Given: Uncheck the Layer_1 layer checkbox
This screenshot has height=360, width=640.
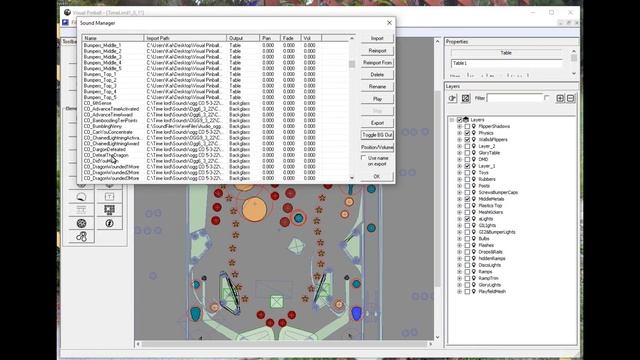Looking at the screenshot, I should (x=467, y=166).
